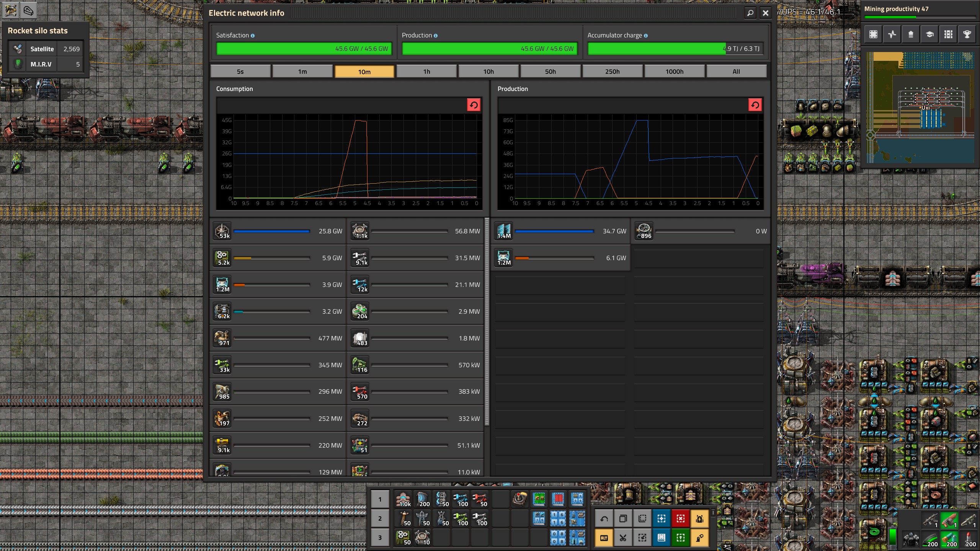Reset the Consumption graph selection
Image resolution: width=980 pixels, height=551 pixels.
click(474, 105)
